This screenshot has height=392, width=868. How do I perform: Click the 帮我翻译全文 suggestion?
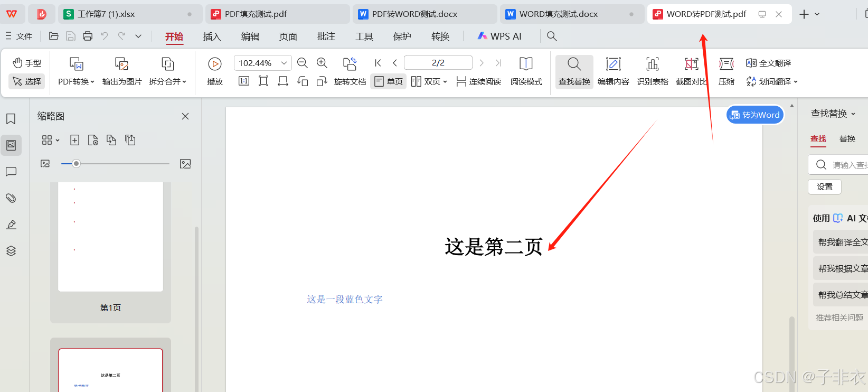pos(842,242)
